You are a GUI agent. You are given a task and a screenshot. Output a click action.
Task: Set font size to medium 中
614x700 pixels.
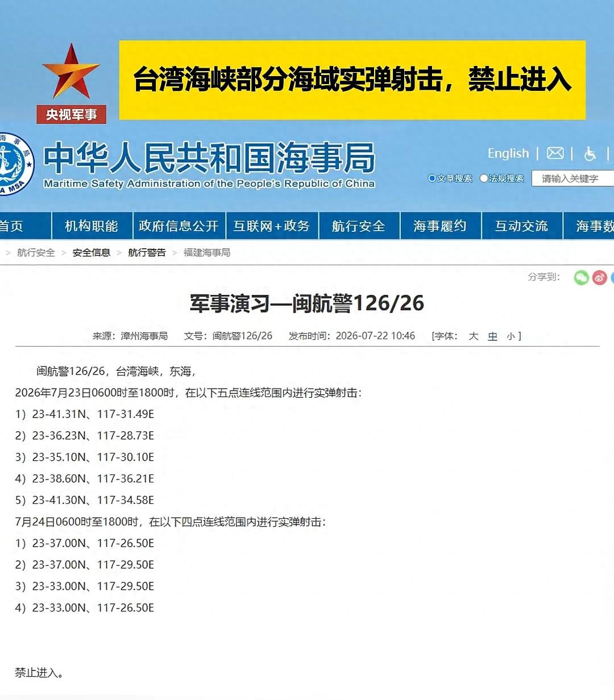493,336
